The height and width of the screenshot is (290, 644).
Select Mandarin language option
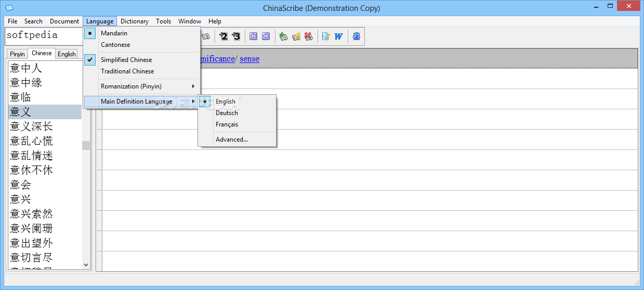point(142,33)
